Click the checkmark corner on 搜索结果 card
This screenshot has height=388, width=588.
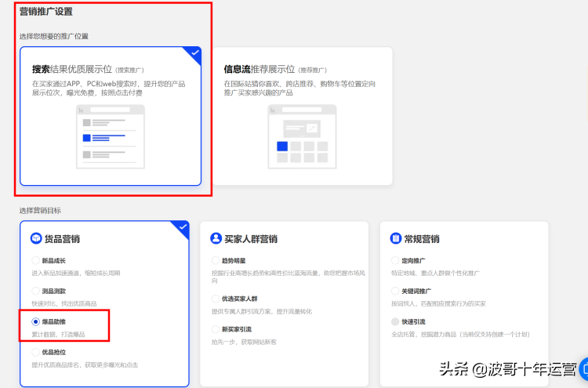tap(194, 53)
